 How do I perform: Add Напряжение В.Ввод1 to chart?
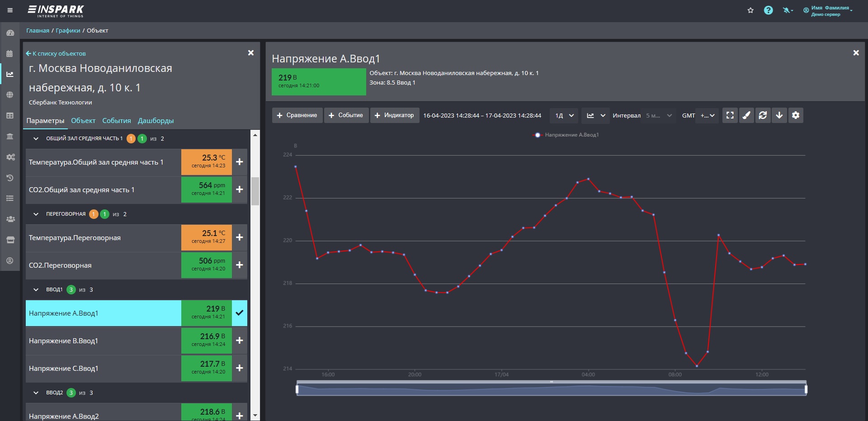coord(240,341)
